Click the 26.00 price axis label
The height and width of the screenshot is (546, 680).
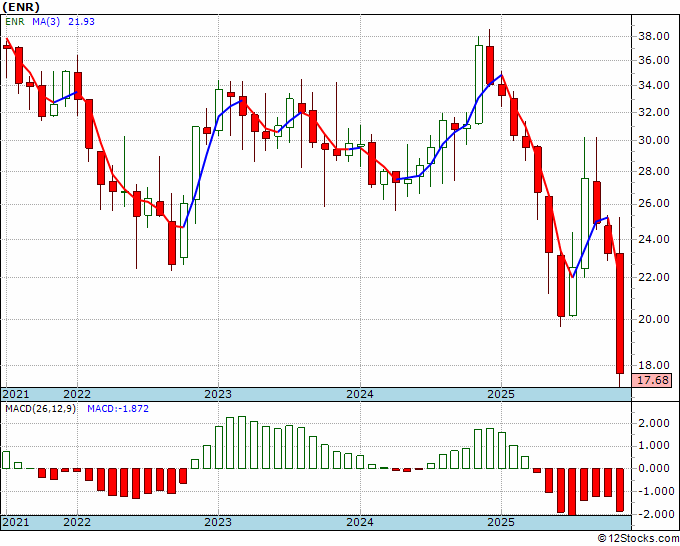click(x=654, y=204)
